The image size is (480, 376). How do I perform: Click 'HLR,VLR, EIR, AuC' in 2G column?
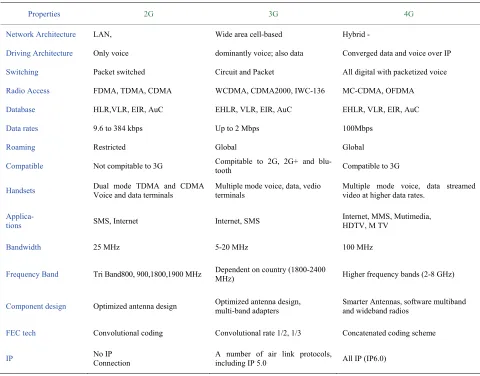click(x=128, y=110)
